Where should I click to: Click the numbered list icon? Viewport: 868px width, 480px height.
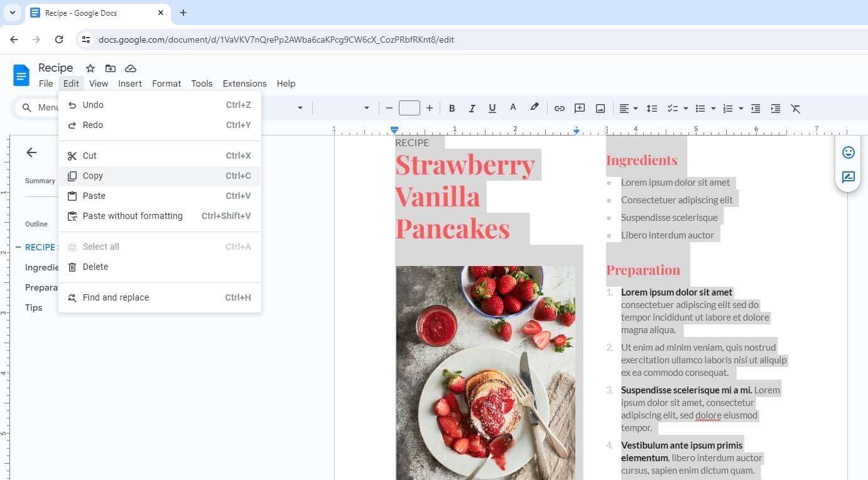(728, 109)
